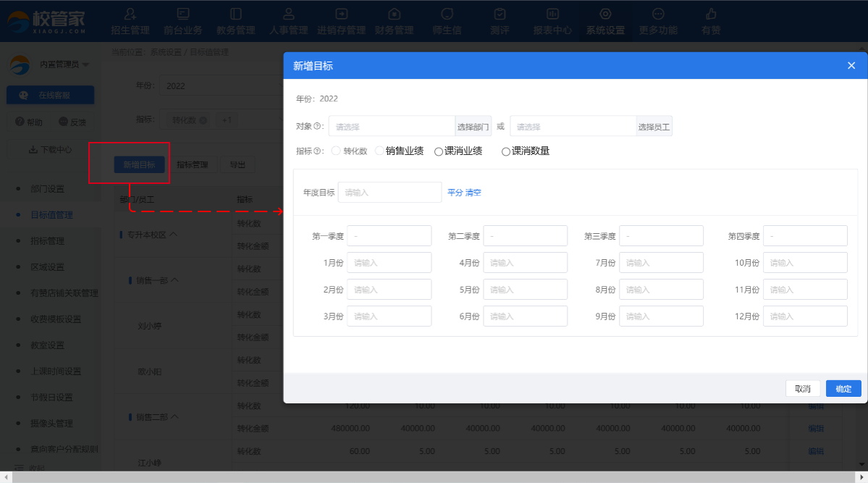Viewport: 868px width, 483px height.
Task: Collapse the 销售一部 tree row
Action: pos(174,280)
